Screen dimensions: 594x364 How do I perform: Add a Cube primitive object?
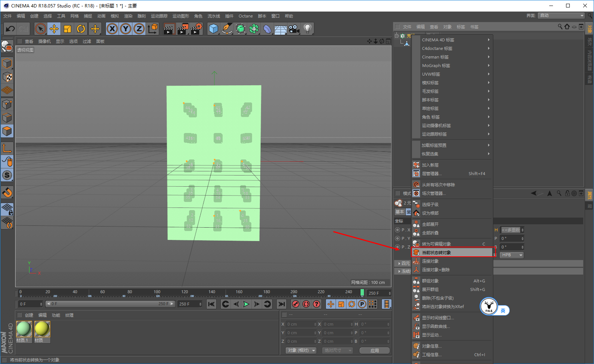point(214,29)
